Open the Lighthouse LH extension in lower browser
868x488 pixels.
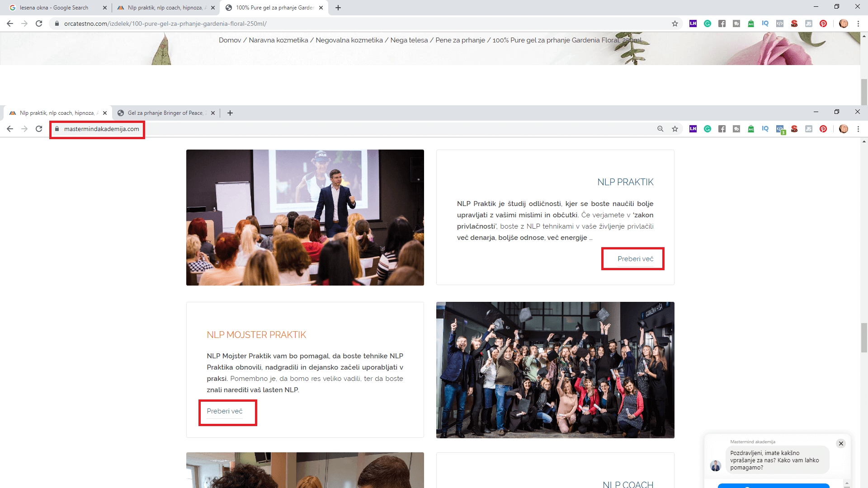[693, 129]
